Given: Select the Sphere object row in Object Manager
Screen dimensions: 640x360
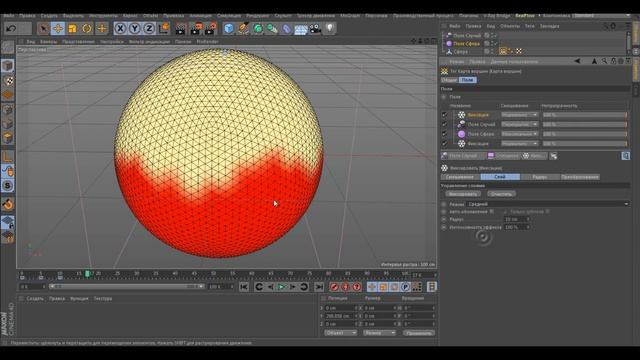Looking at the screenshot, I should (460, 51).
